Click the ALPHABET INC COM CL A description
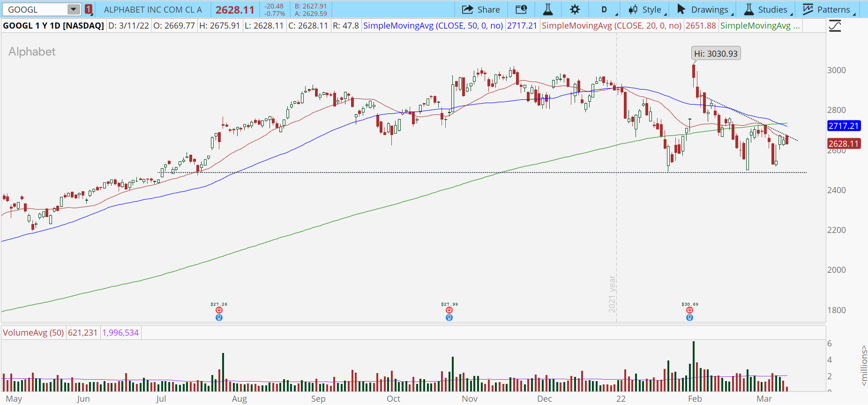The image size is (868, 405). click(153, 9)
